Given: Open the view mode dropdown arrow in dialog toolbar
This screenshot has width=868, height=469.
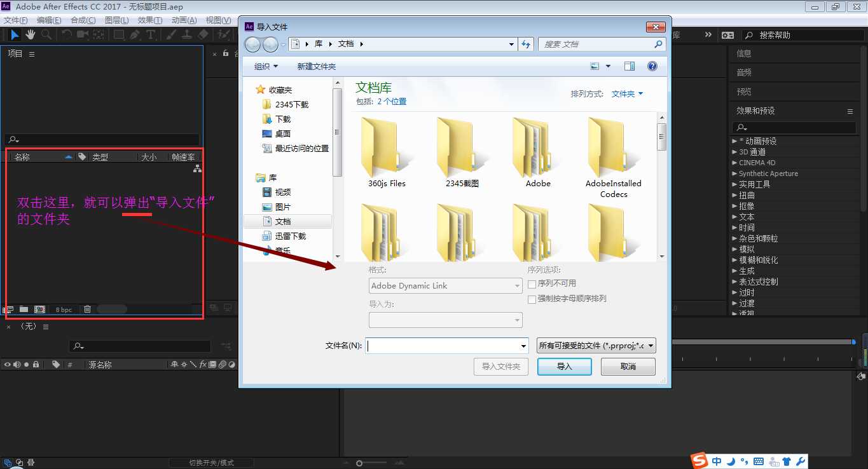Looking at the screenshot, I should tap(608, 66).
